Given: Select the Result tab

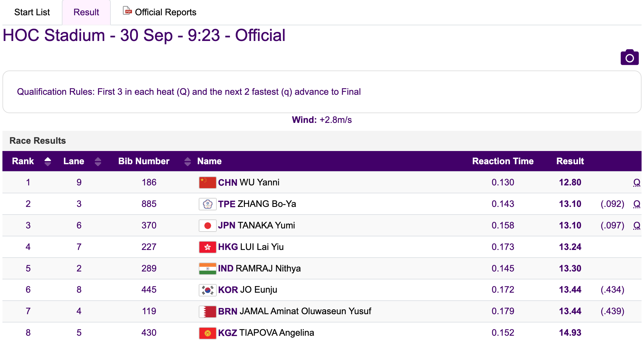Looking at the screenshot, I should click(86, 12).
